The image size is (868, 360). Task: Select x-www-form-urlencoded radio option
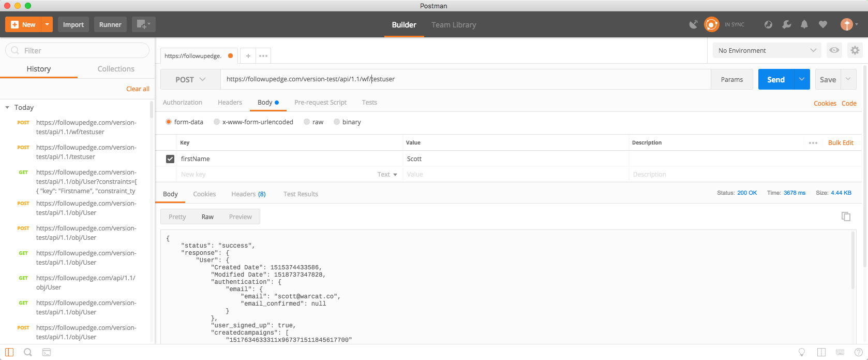(x=217, y=122)
